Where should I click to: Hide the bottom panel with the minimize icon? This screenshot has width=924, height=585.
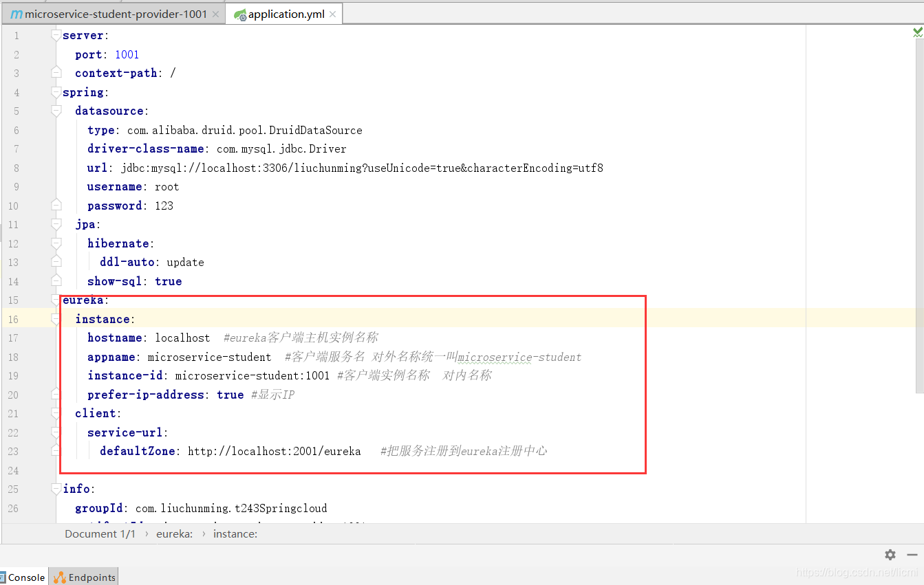(x=912, y=555)
